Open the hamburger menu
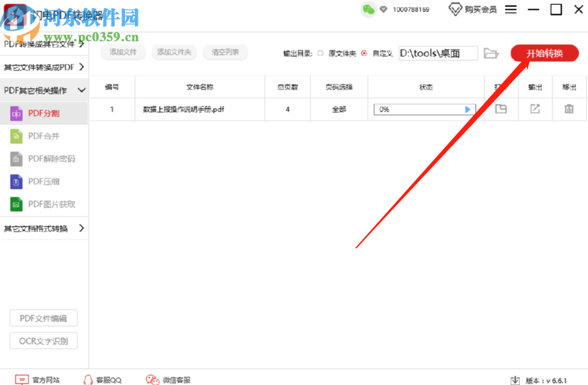This screenshot has width=588, height=385. pos(511,9)
